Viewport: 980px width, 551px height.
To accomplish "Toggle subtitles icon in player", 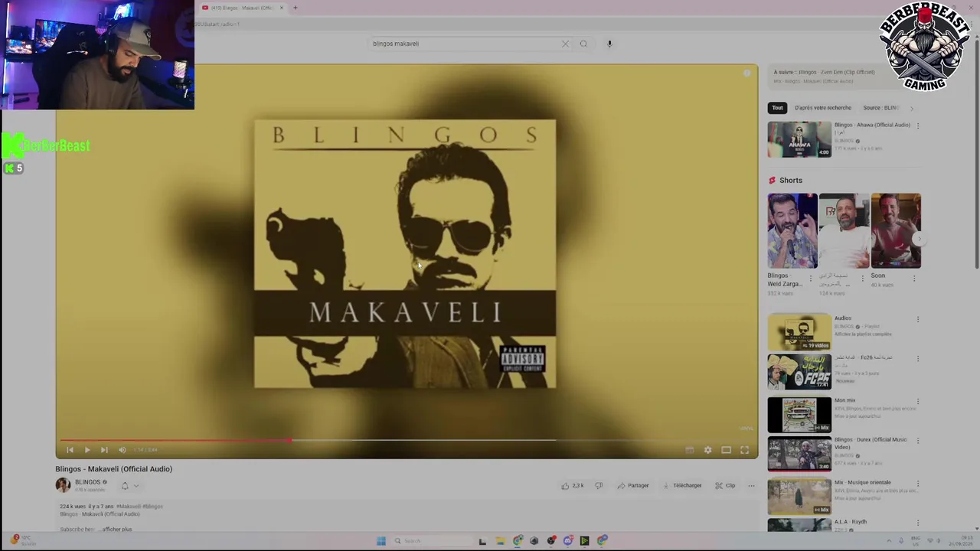I will click(689, 450).
